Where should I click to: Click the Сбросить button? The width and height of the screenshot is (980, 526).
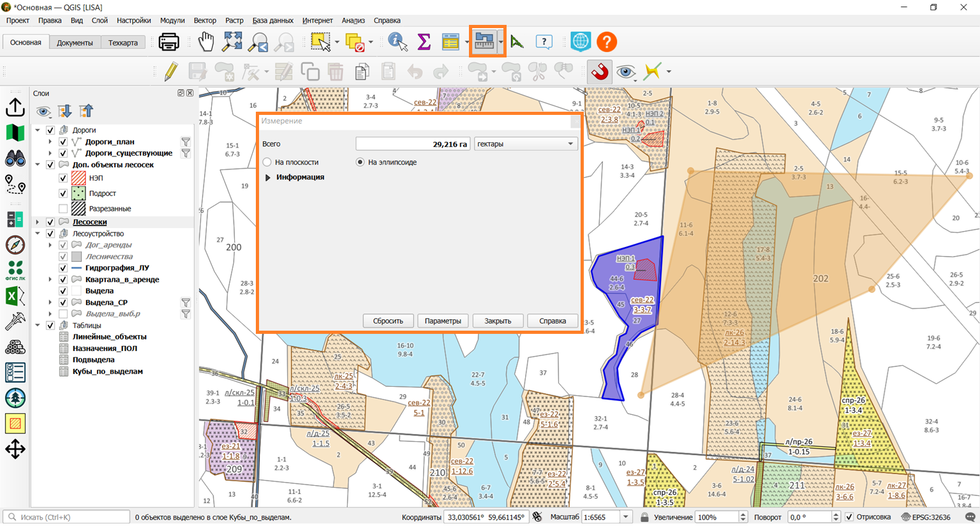pyautogui.click(x=388, y=321)
